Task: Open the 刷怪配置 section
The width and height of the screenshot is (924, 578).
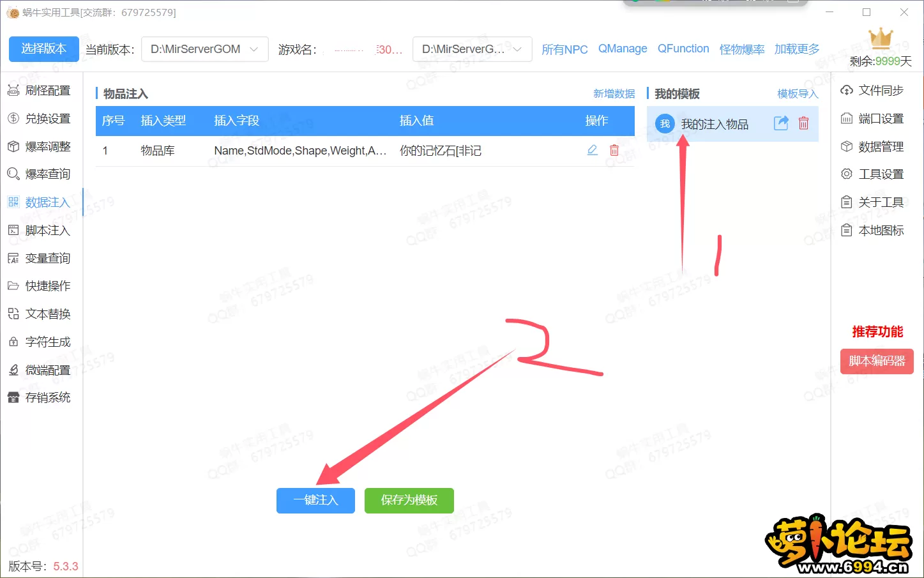Action: 40,91
